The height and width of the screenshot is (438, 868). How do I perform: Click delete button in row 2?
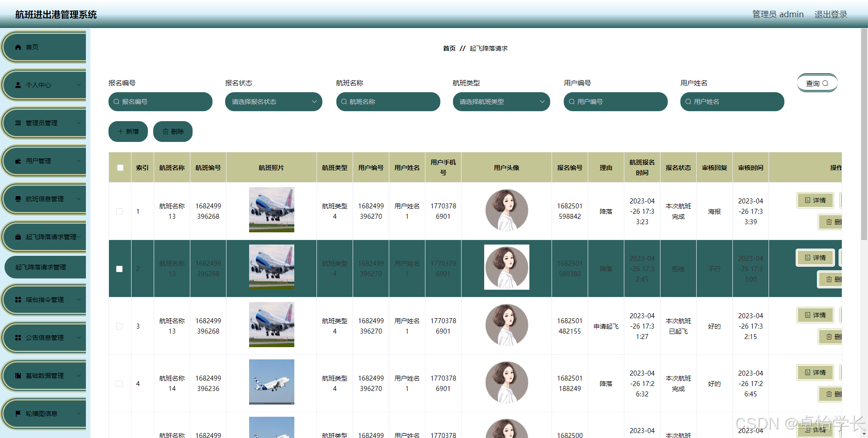click(830, 279)
